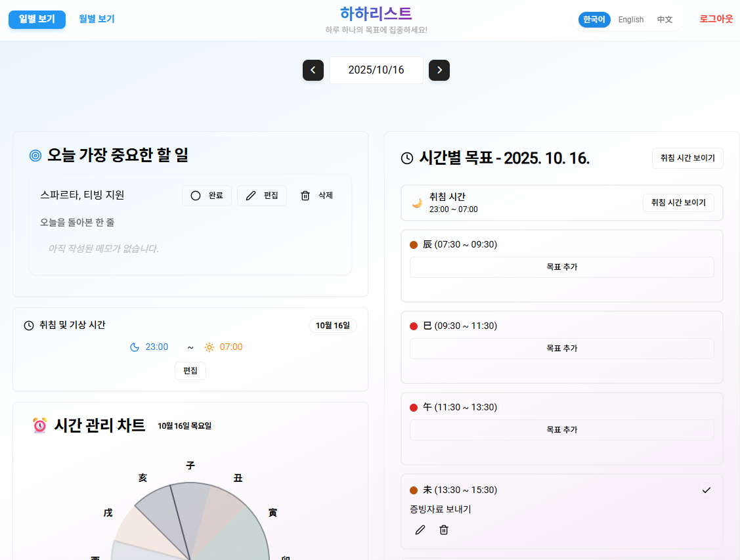Toggle the checkmark on the 未 goal card

[x=707, y=489]
